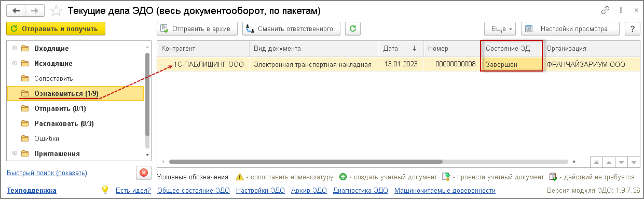Click Сменить ответственного button
The image size is (644, 199).
(x=292, y=29)
